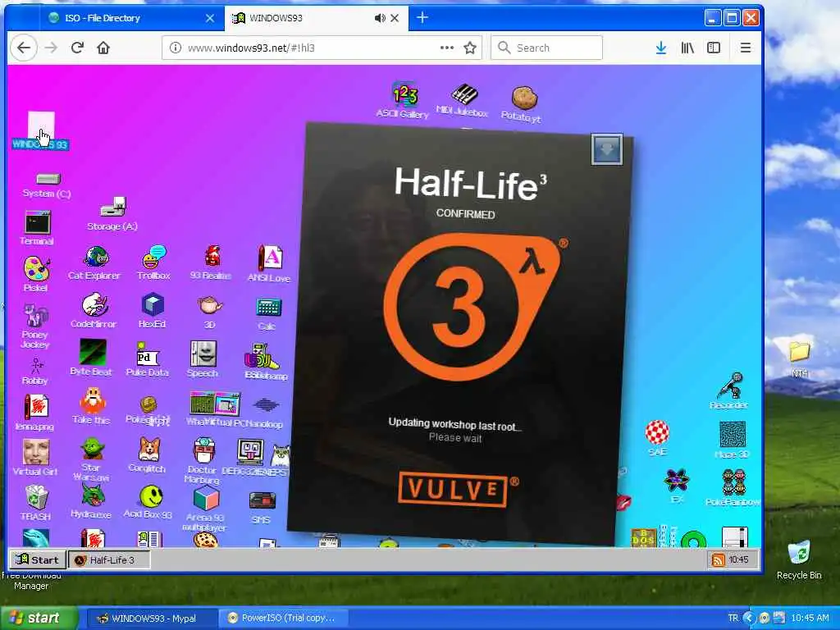Click the Windows 93 Start button
The image size is (840, 630).
[37, 559]
